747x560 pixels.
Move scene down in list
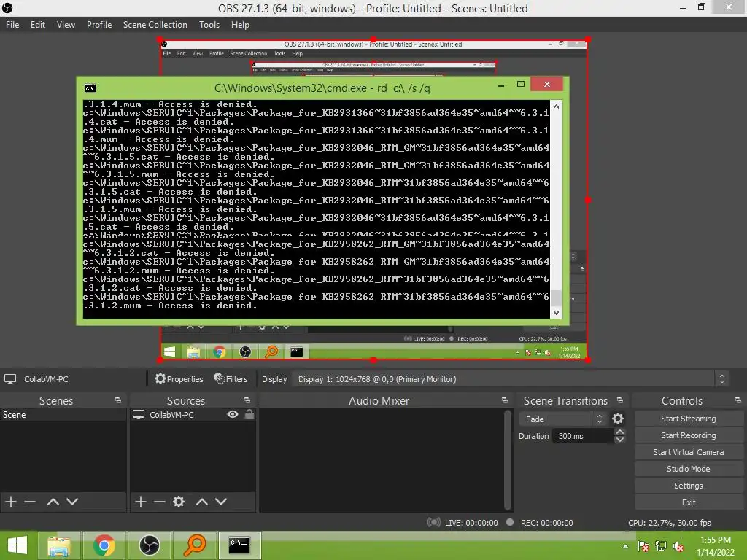point(72,502)
